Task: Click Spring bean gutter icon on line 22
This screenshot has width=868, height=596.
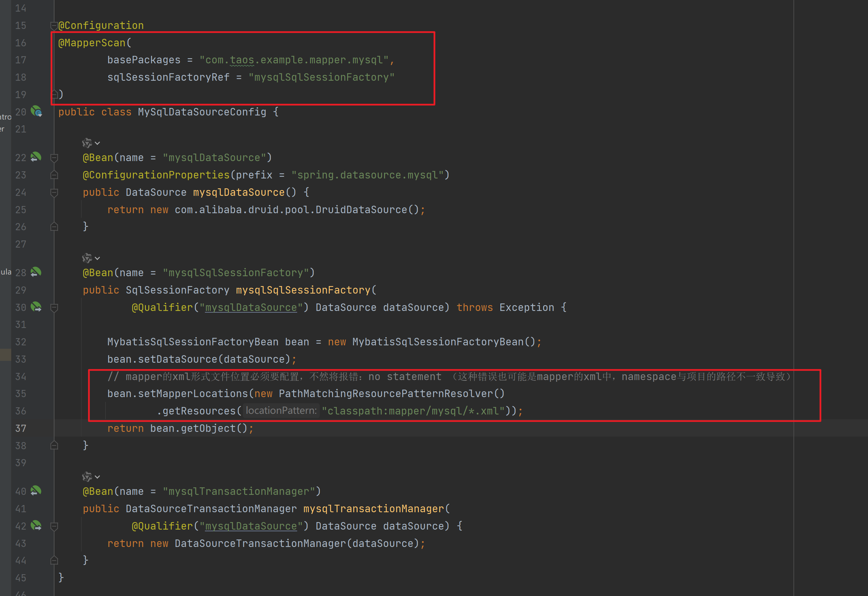Action: pyautogui.click(x=36, y=157)
